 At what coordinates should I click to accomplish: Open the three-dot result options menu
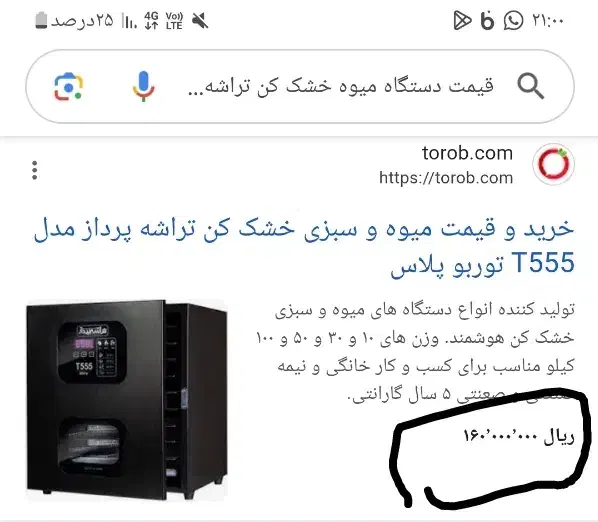(x=35, y=170)
